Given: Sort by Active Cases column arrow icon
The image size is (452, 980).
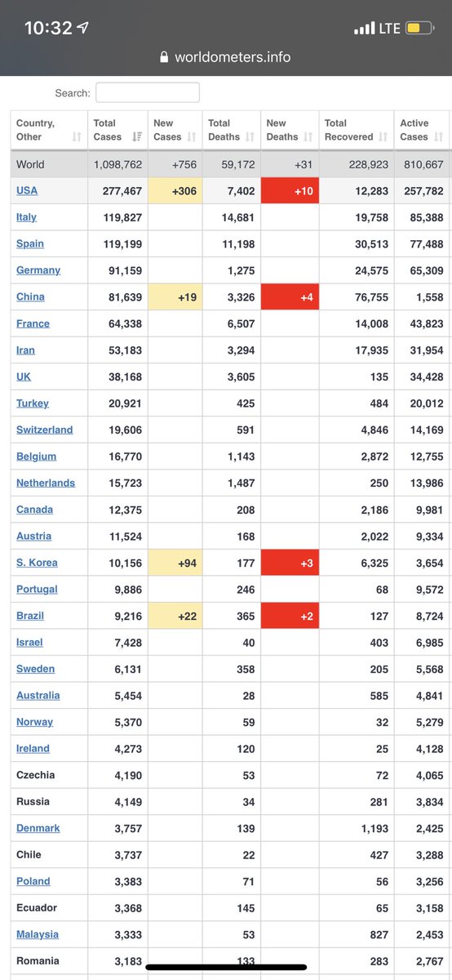Looking at the screenshot, I should [x=439, y=137].
